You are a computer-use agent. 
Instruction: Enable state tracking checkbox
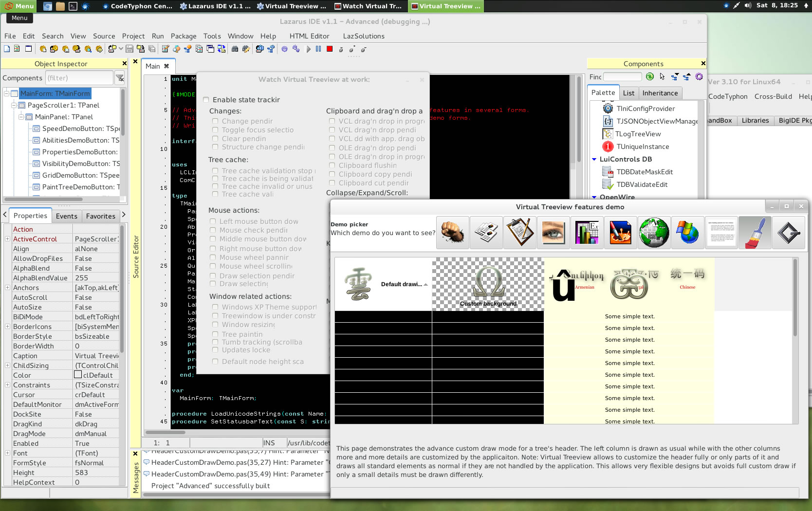[206, 100]
